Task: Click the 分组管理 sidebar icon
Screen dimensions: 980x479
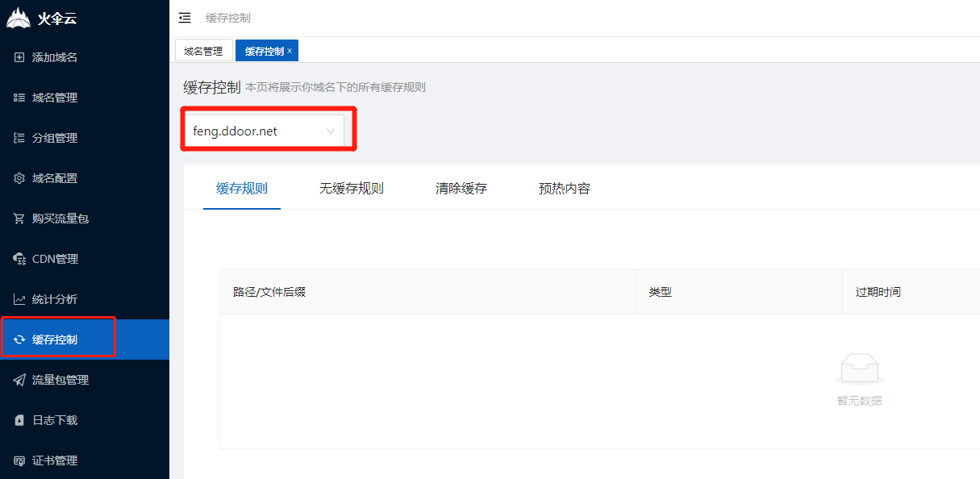Action: coord(19,138)
